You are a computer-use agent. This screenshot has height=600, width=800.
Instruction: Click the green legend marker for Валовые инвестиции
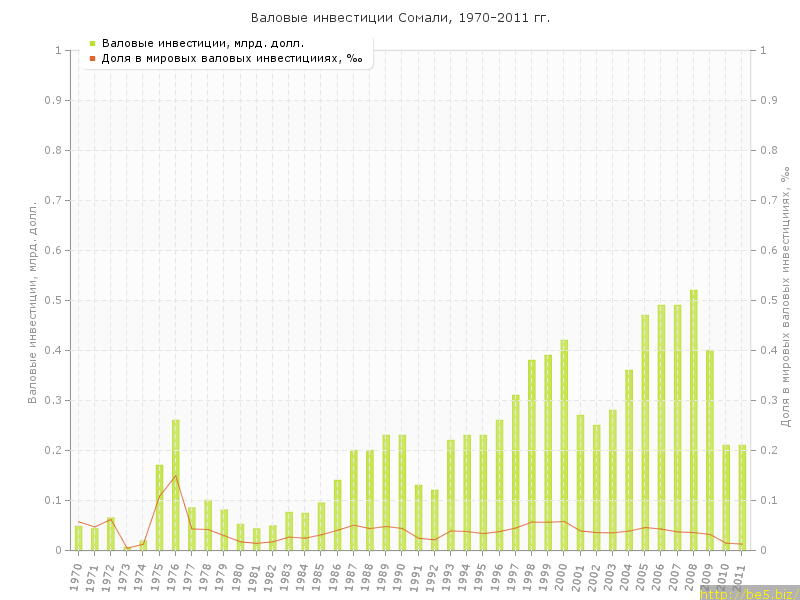pyautogui.click(x=92, y=43)
